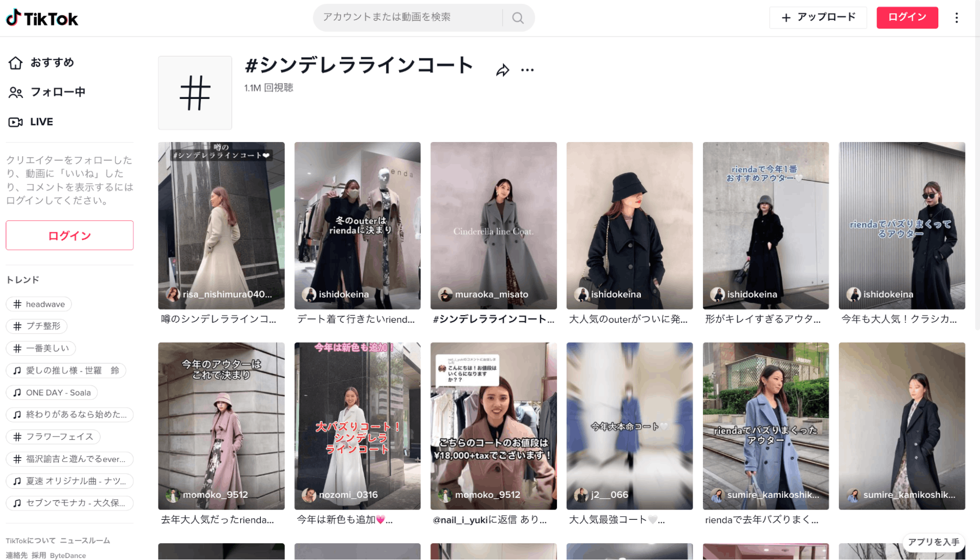Open the LIVE tab
The width and height of the screenshot is (980, 560).
(x=31, y=122)
